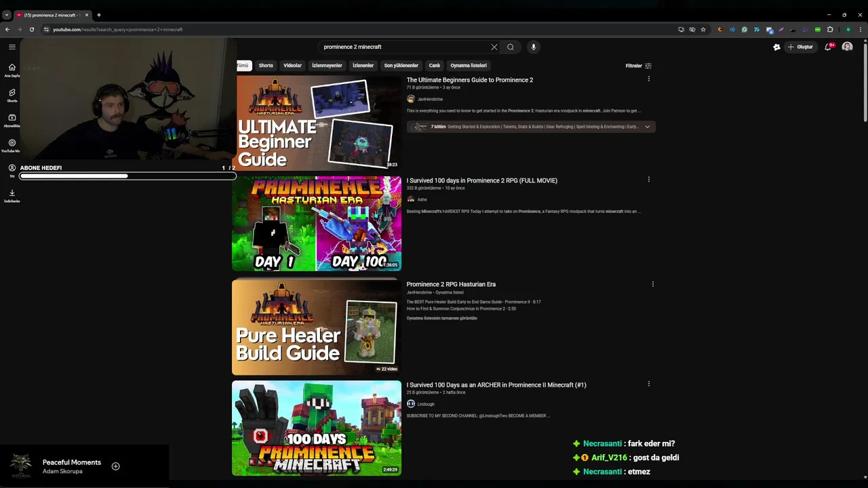Open Chrome three-dot menu
Screen dimensions: 868x488
[x=860, y=29]
